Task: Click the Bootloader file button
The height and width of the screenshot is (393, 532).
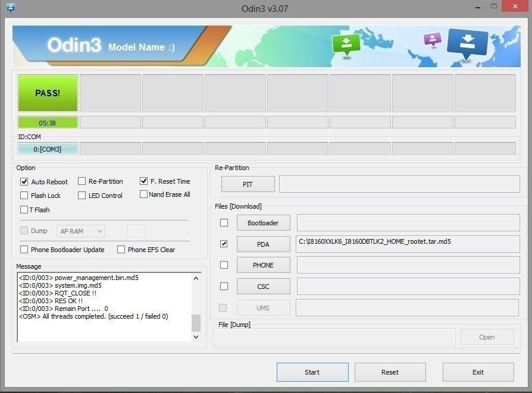Action: pos(263,223)
